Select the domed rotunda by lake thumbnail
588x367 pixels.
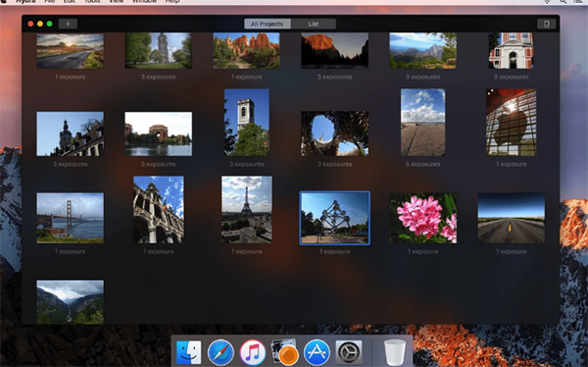click(158, 133)
